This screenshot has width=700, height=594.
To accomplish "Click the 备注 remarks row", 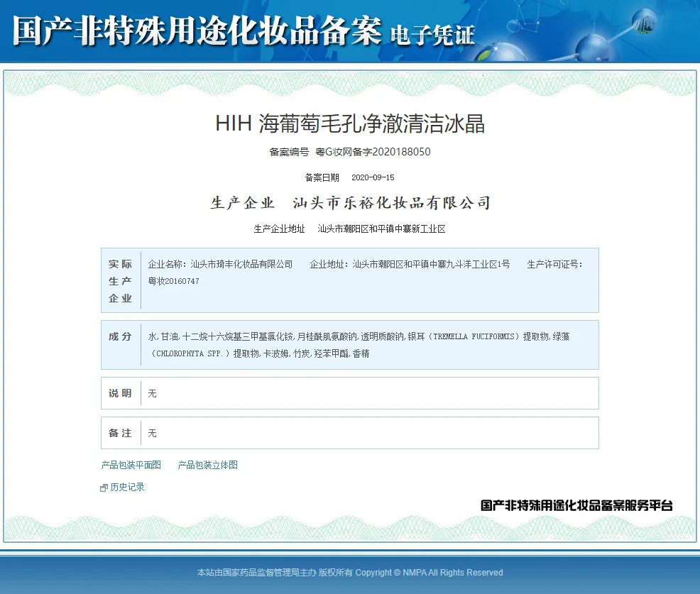I will [x=349, y=433].
